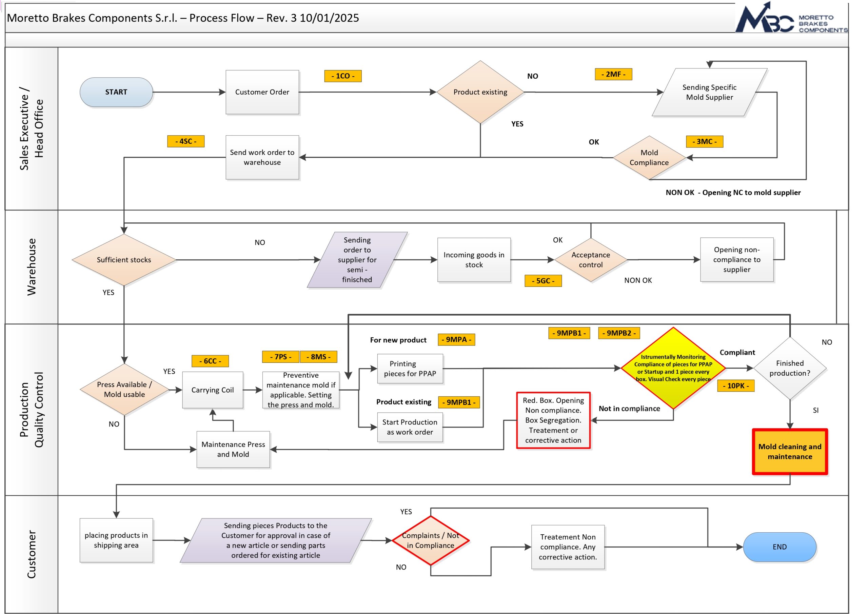Viewport: 868px width, 614px height.
Task: Click the '- 9MPB2 -' orange tag
Action: [619, 333]
